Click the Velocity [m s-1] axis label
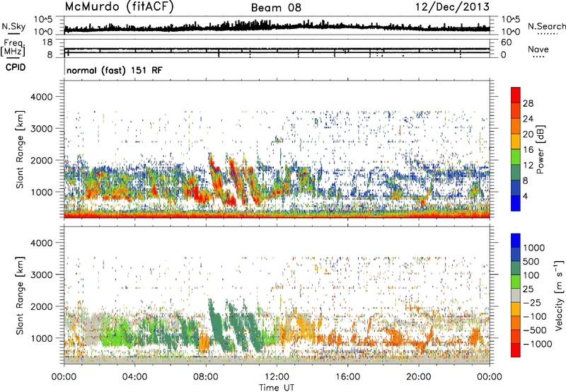The width and height of the screenshot is (566, 392). pos(559,295)
